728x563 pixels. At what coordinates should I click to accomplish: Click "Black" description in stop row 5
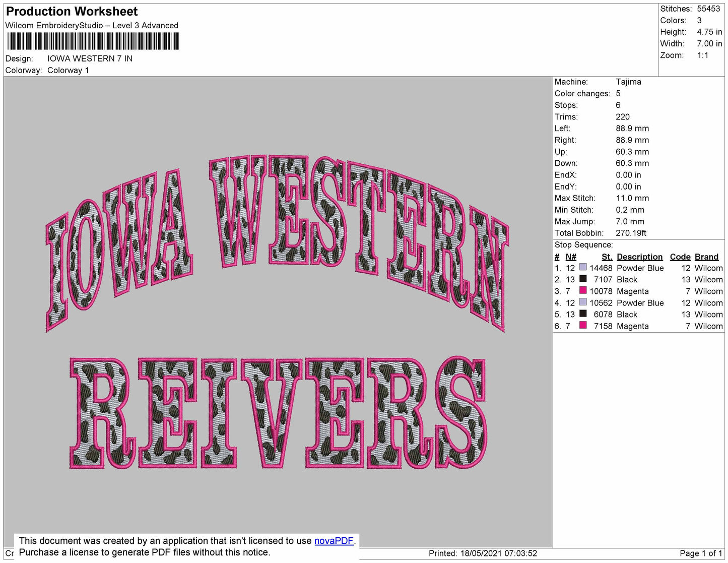627,315
